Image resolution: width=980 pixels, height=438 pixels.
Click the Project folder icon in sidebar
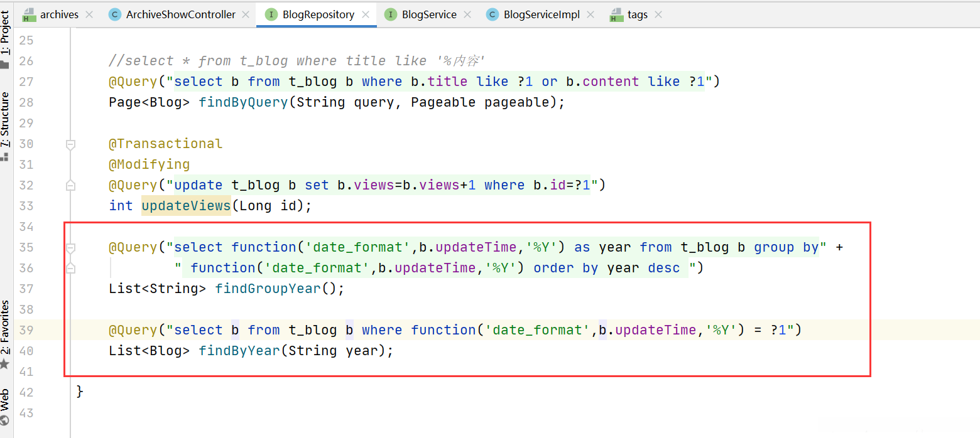(5, 64)
